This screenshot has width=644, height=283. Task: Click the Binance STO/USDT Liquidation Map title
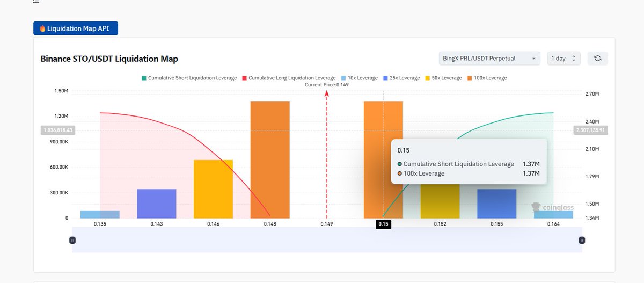pyautogui.click(x=109, y=59)
